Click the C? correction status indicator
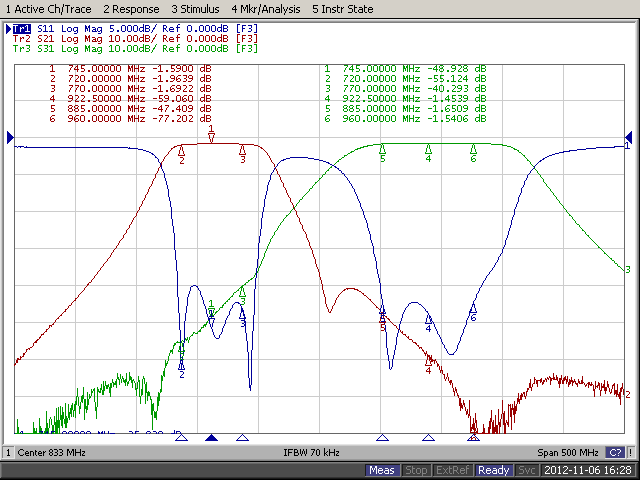The height and width of the screenshot is (480, 640). point(615,452)
